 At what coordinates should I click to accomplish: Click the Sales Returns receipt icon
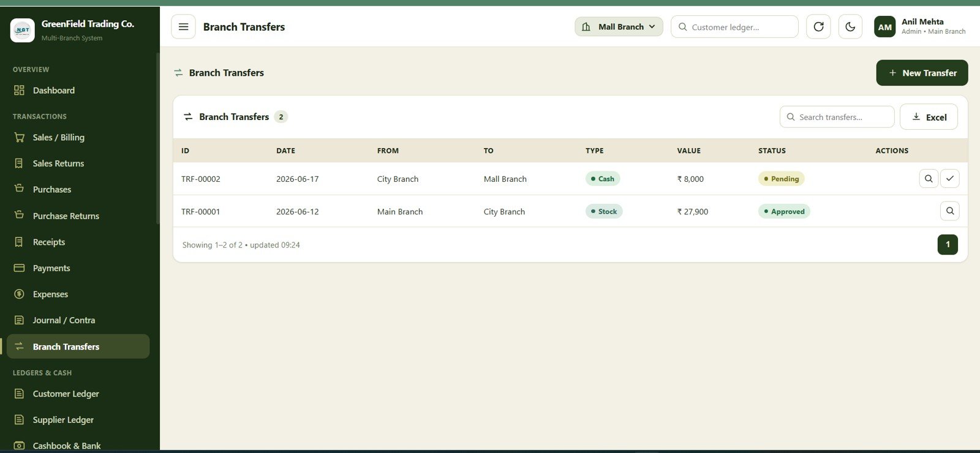[x=19, y=163]
